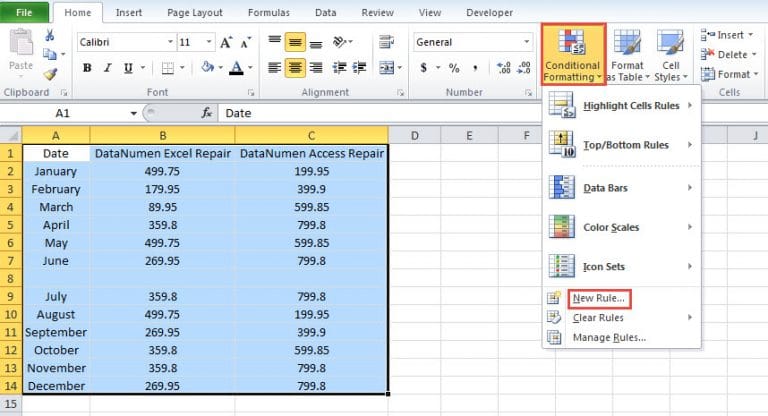Set Top Align for cells

tap(274, 42)
